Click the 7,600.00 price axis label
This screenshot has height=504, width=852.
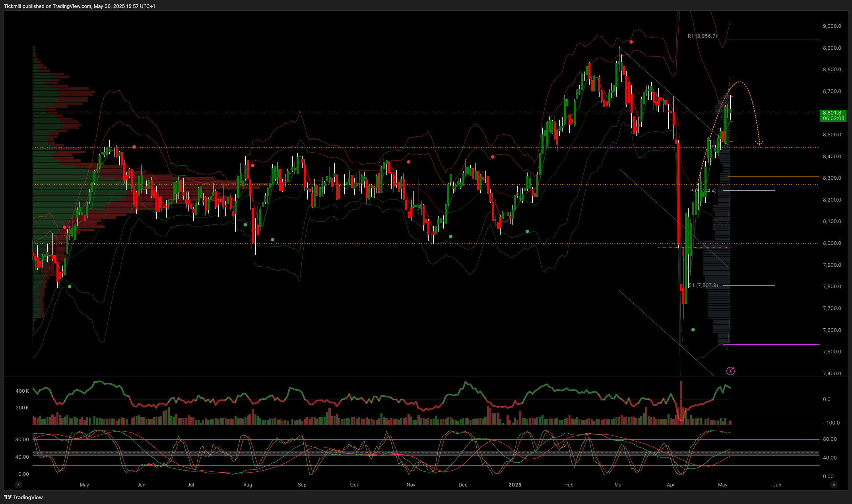pyautogui.click(x=832, y=330)
